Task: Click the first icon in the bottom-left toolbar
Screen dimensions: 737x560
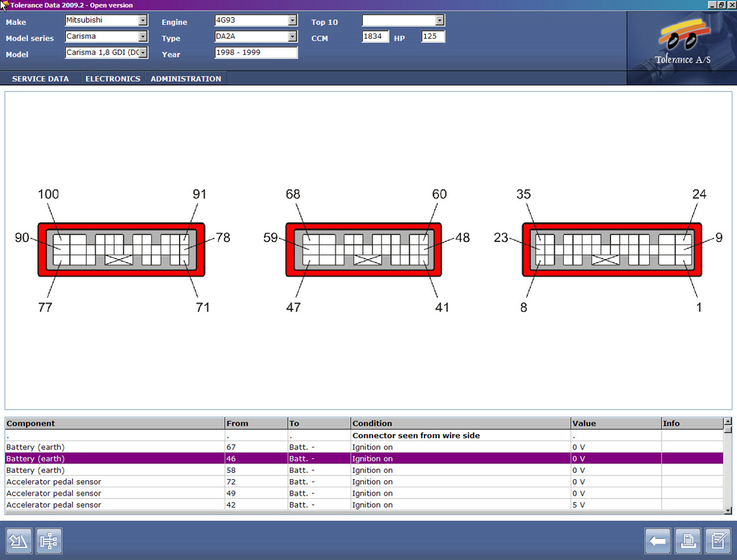Action: tap(18, 541)
